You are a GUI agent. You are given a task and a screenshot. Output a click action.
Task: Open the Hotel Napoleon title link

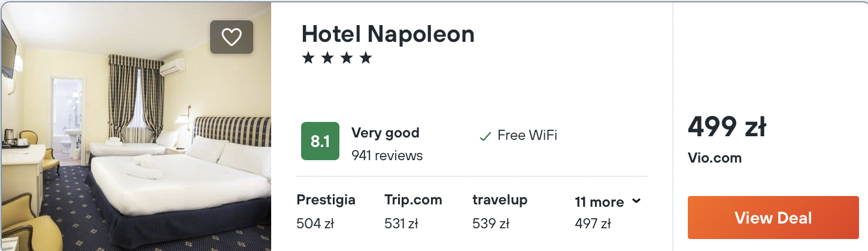388,34
